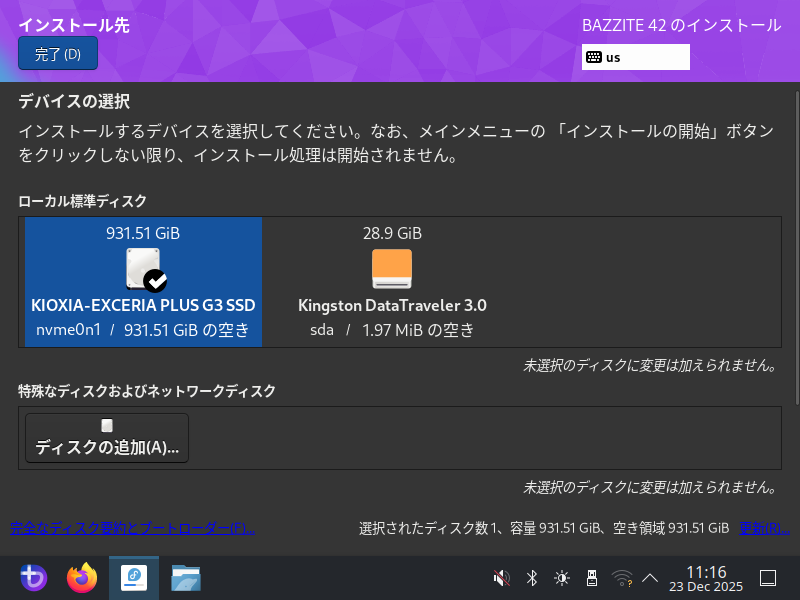Open the Bazzite application launcher icon
Viewport: 800px width, 600px height.
tap(34, 578)
